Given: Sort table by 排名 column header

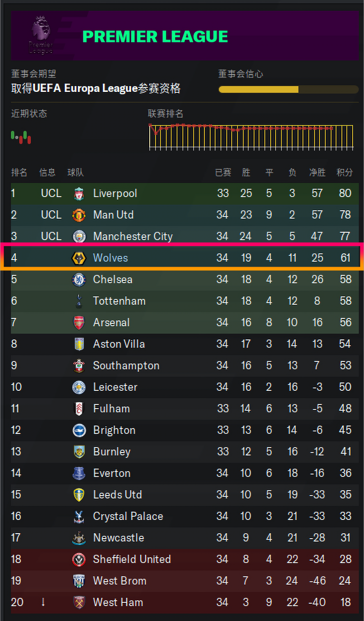Looking at the screenshot, I should [19, 172].
